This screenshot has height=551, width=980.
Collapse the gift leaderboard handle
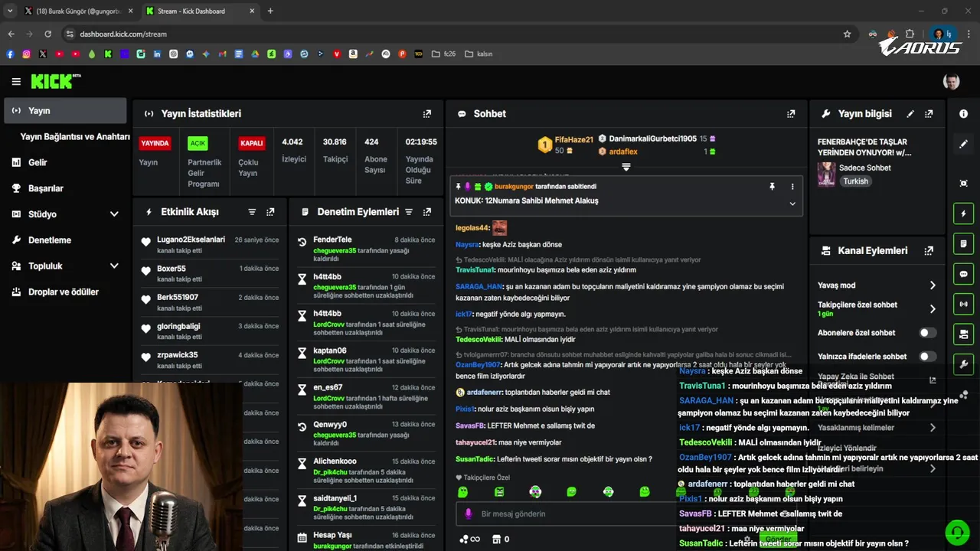tap(626, 167)
